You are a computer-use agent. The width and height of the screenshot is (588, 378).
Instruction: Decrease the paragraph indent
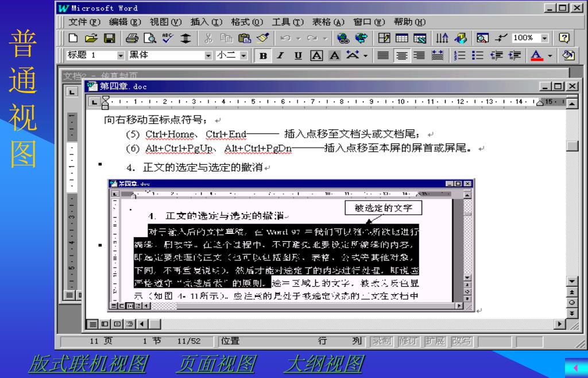click(x=497, y=56)
